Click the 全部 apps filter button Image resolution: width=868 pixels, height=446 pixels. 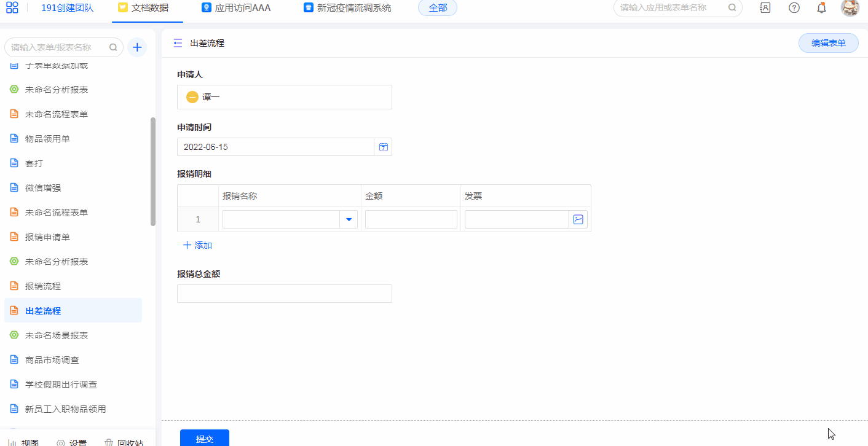[x=437, y=8]
